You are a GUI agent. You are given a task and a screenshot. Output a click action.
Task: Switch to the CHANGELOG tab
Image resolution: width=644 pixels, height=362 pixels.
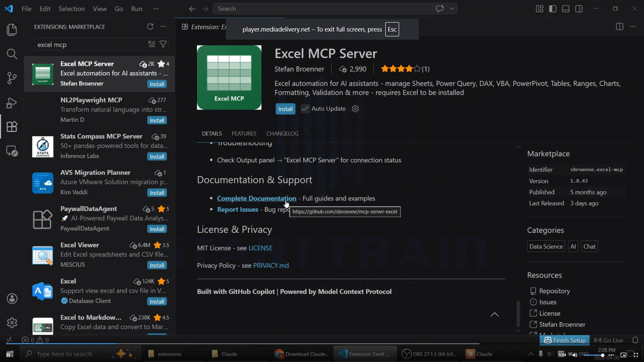point(282,134)
